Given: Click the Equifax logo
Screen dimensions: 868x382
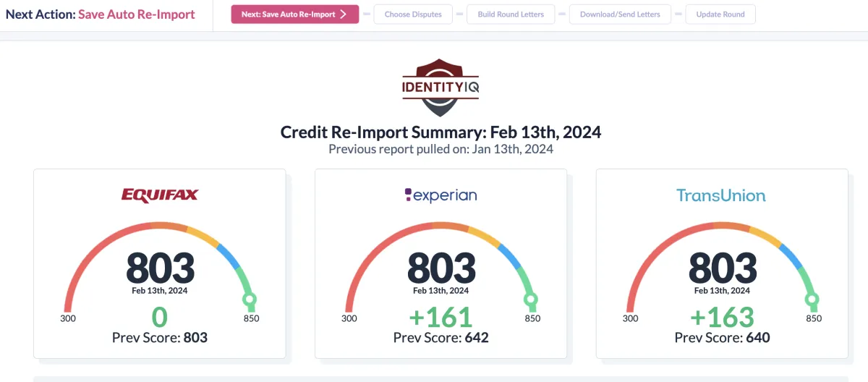Looking at the screenshot, I should click(x=160, y=195).
